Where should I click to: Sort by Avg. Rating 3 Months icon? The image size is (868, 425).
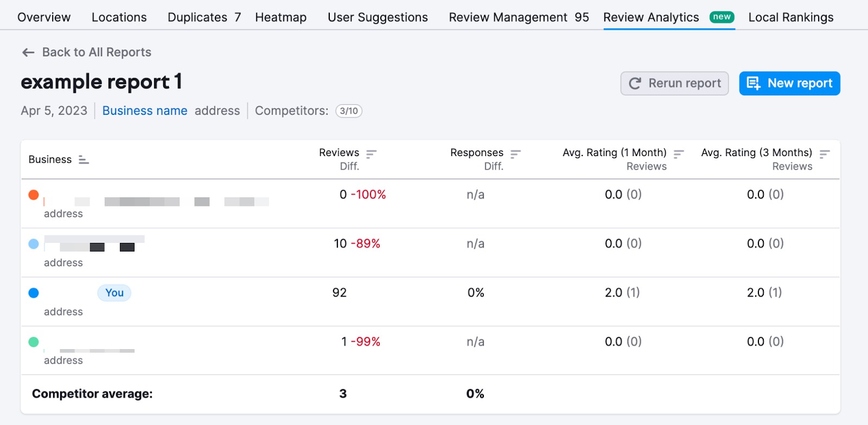825,154
